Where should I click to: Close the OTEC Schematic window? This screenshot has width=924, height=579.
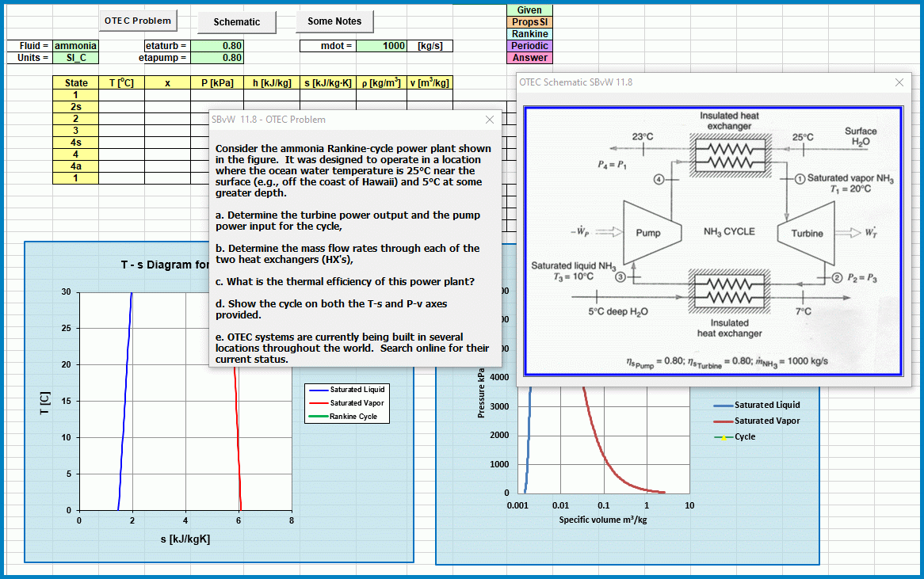pos(899,82)
